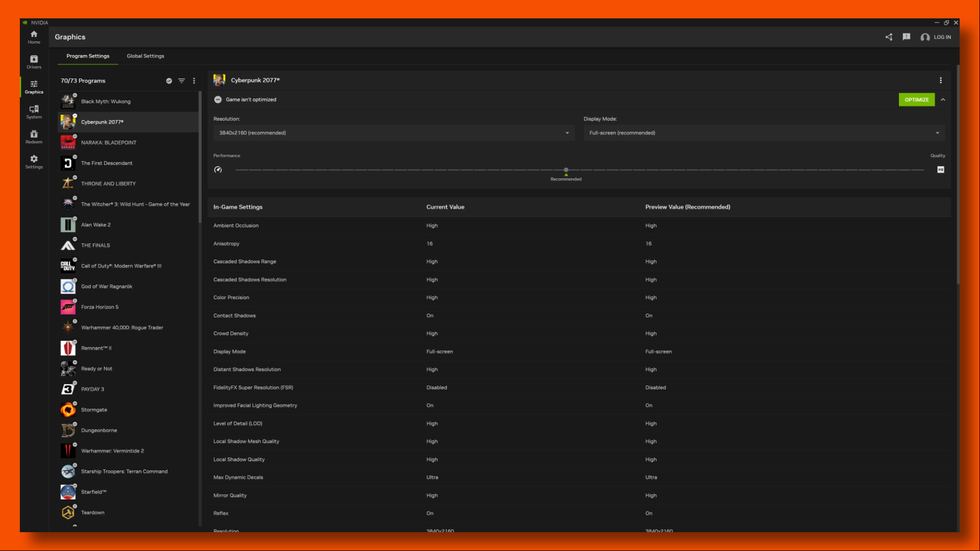Open the Drivers section in sidebar
980x551 pixels.
click(34, 62)
